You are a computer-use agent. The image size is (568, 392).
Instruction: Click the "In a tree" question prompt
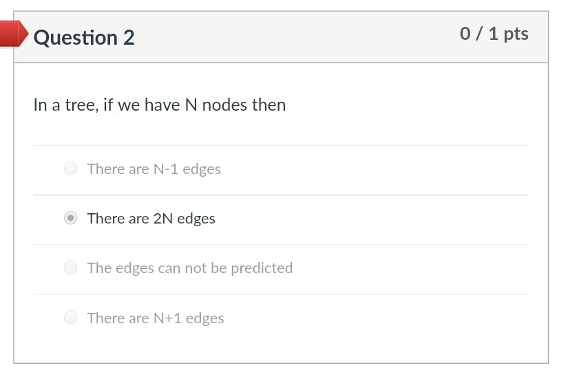click(x=159, y=105)
